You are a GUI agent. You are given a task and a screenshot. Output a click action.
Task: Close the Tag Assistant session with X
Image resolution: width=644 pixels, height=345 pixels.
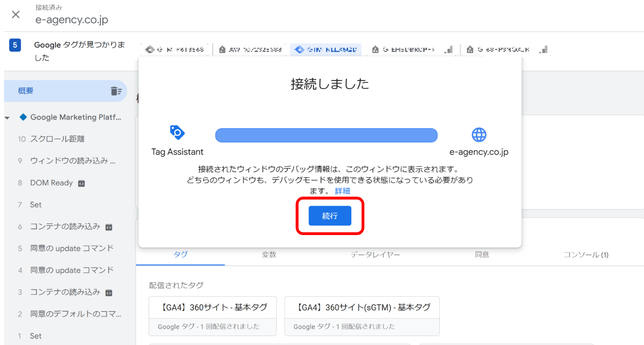(x=16, y=14)
